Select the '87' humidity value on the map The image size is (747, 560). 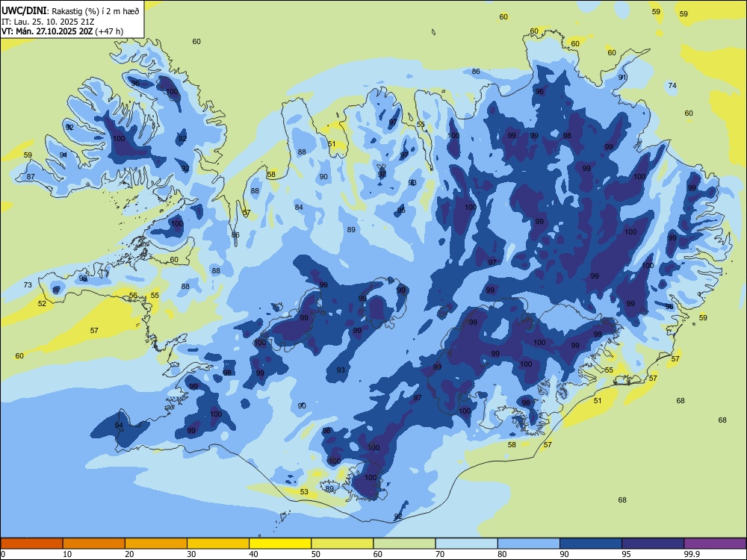pyautogui.click(x=31, y=177)
